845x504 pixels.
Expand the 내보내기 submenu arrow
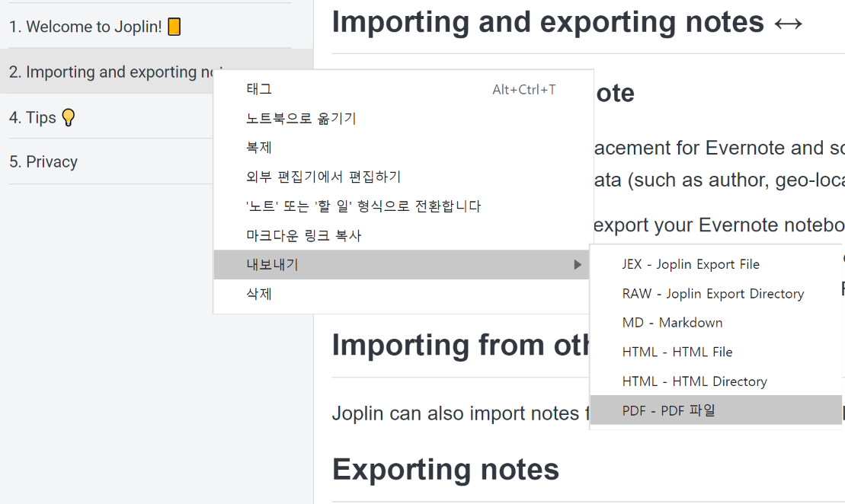[x=577, y=264]
